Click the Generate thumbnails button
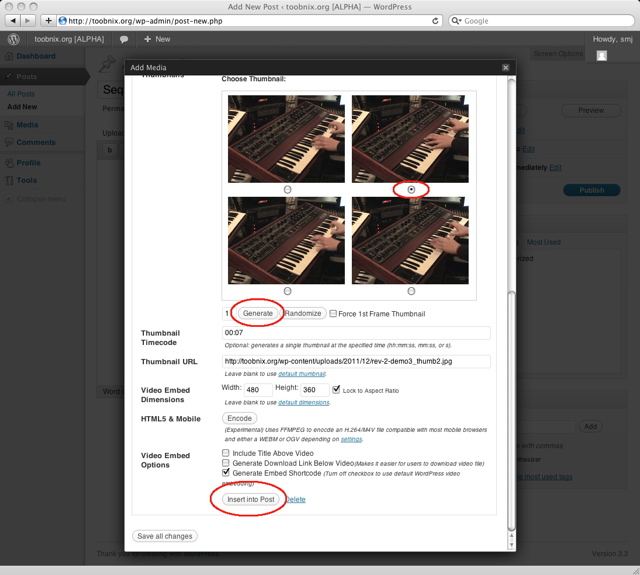The image size is (640, 575). point(258,313)
